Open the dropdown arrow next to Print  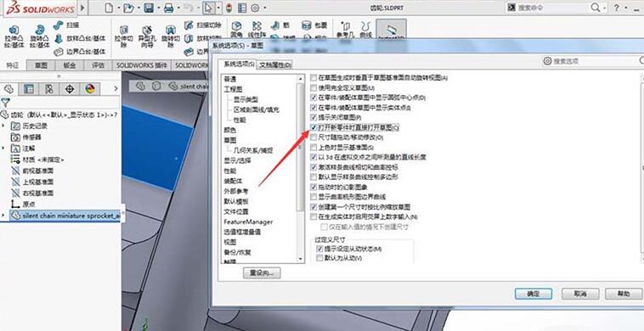[178, 8]
